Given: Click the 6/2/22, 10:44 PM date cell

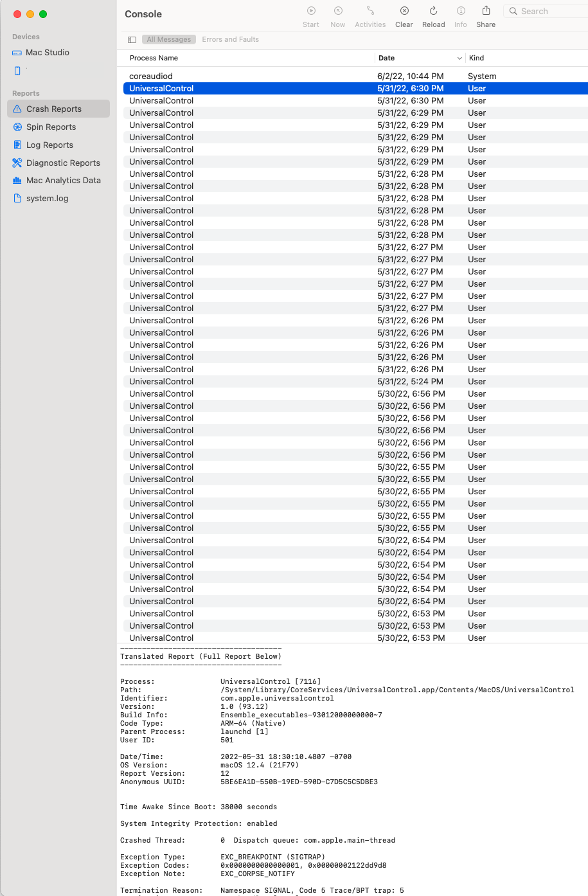Looking at the screenshot, I should pos(410,76).
